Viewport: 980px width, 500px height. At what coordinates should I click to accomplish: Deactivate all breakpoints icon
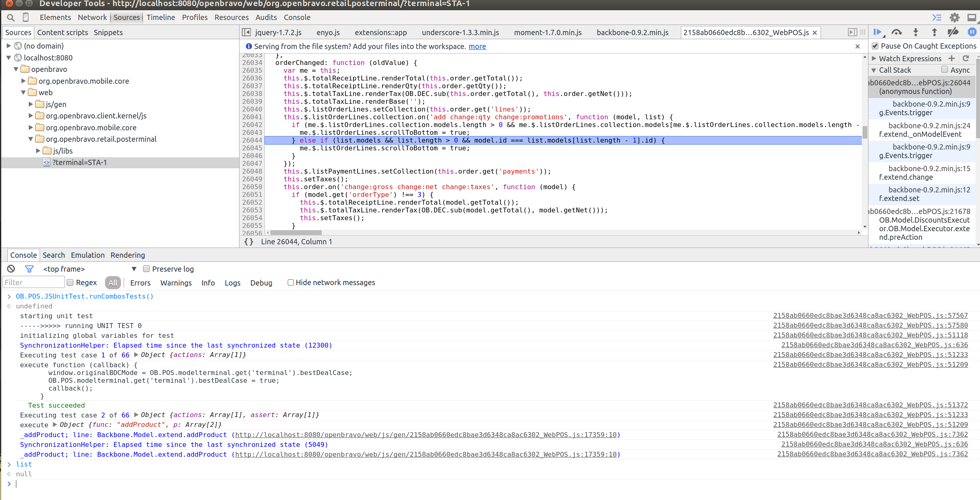[953, 32]
